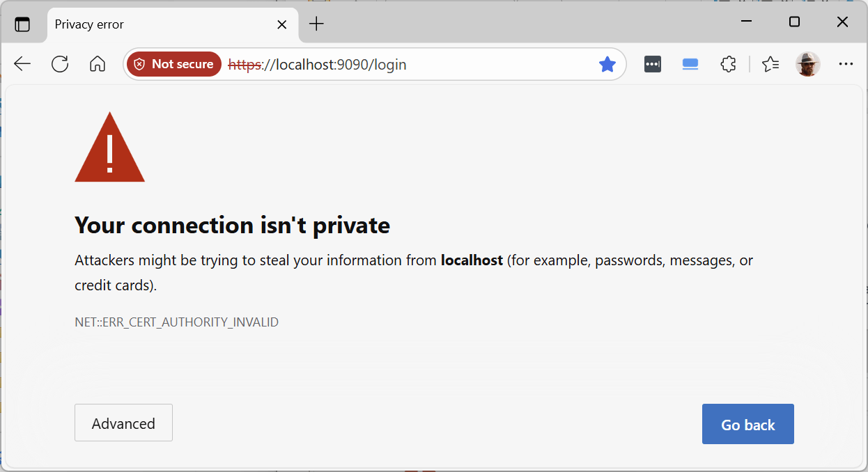Open the Extensions puzzle icon

pyautogui.click(x=728, y=64)
